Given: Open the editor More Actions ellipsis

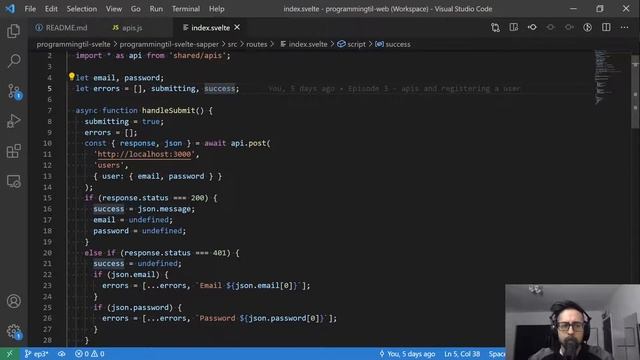Looking at the screenshot, I should (624, 27).
